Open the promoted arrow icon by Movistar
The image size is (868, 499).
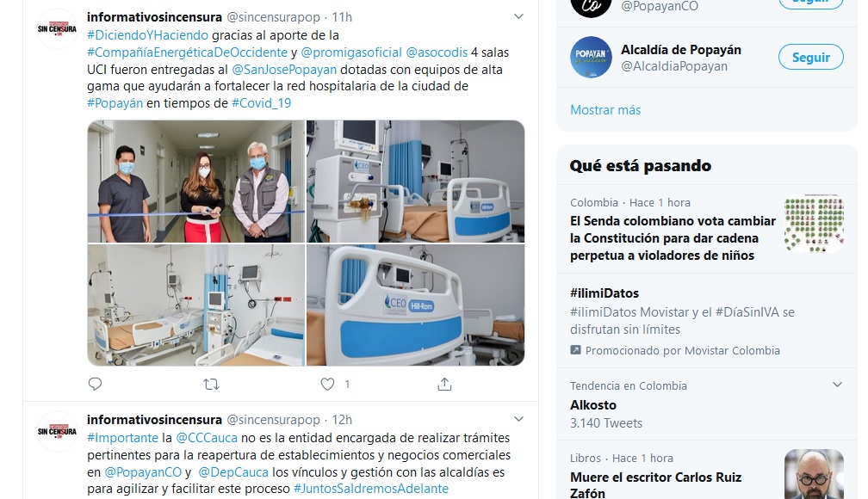(576, 350)
